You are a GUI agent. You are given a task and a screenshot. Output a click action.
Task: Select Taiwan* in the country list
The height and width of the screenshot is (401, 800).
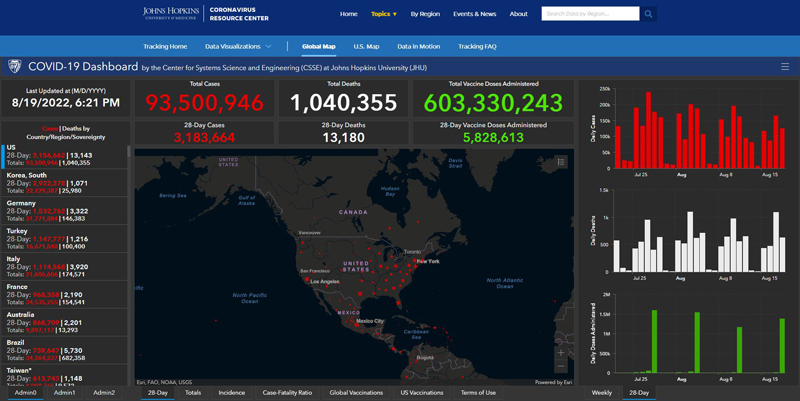(x=64, y=375)
